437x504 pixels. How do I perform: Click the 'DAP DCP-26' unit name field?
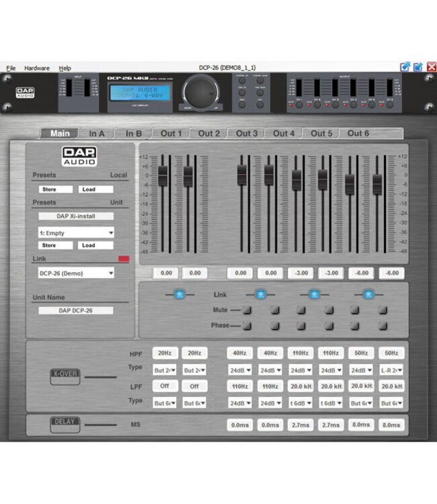coord(76,310)
